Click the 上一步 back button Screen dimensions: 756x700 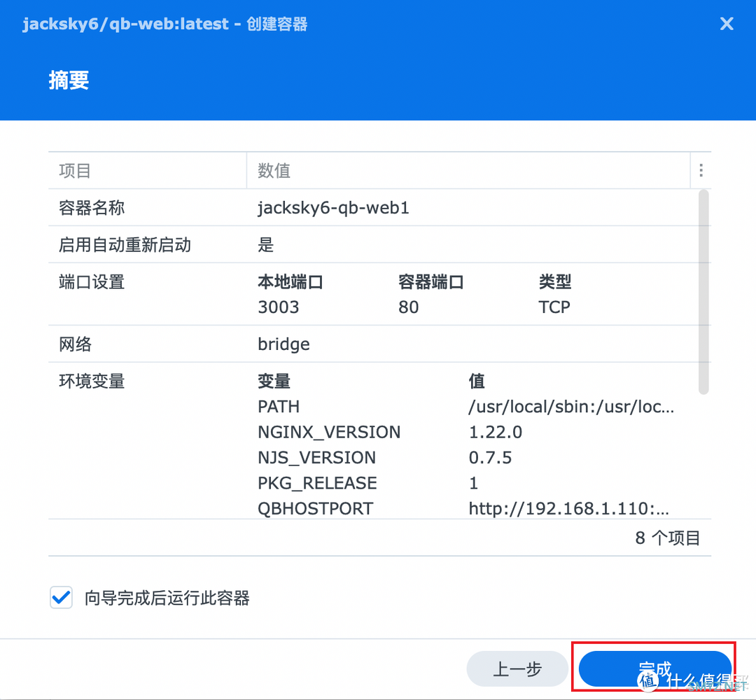(517, 668)
